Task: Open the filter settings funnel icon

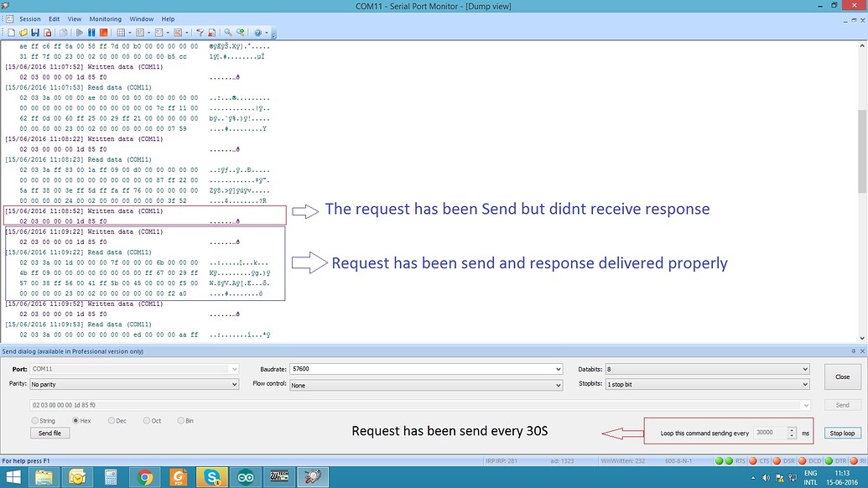Action: click(200, 33)
